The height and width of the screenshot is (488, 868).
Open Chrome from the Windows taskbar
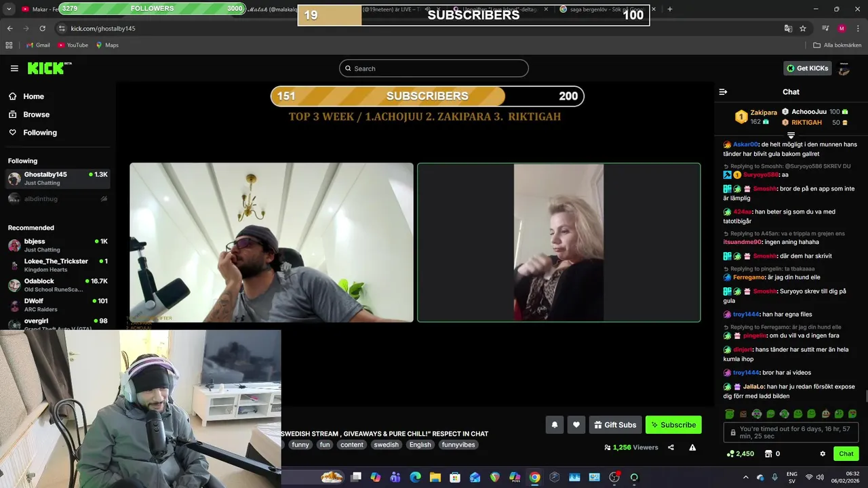tap(534, 477)
